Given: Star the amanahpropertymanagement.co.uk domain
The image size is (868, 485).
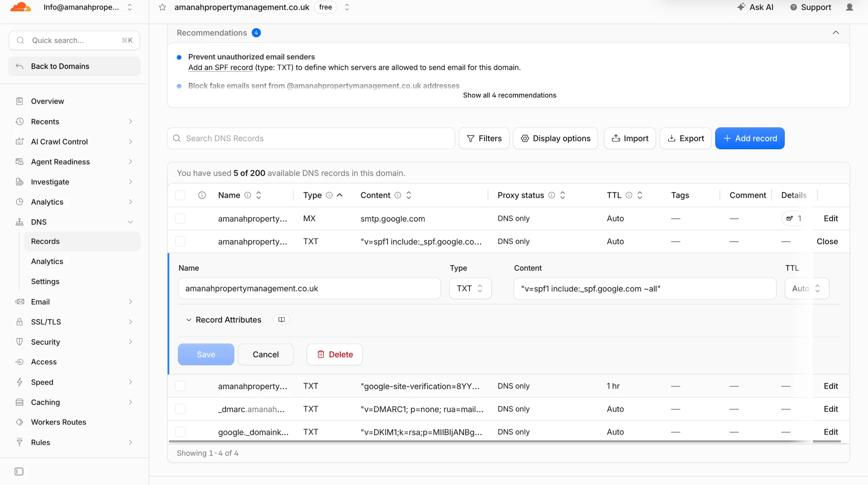Looking at the screenshot, I should click(x=162, y=7).
